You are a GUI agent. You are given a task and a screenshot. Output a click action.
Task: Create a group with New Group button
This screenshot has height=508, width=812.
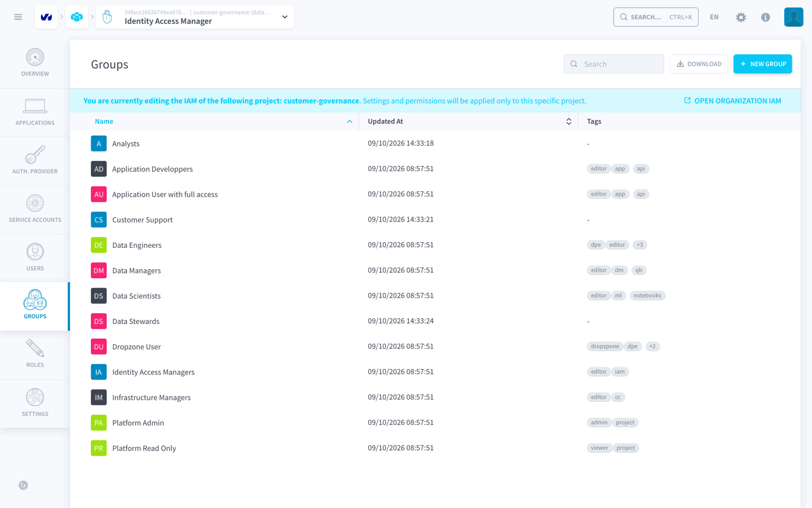(x=762, y=64)
